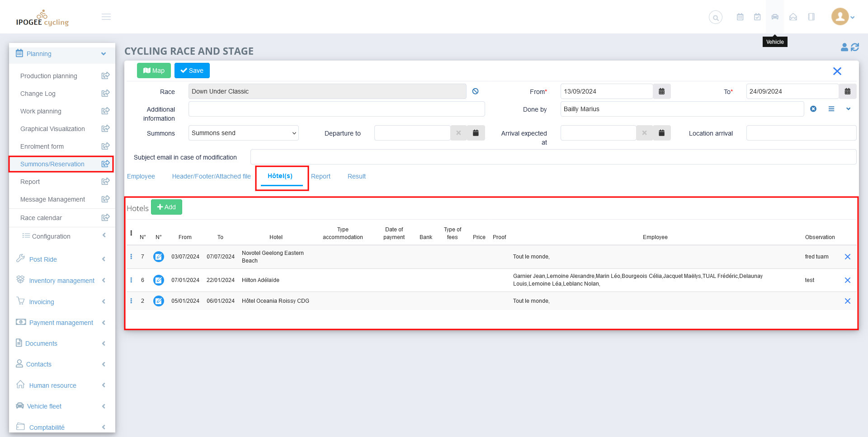Viewport: 868px width, 437px height.
Task: Open row menu for Hilton Adélaïde
Action: [x=132, y=280]
